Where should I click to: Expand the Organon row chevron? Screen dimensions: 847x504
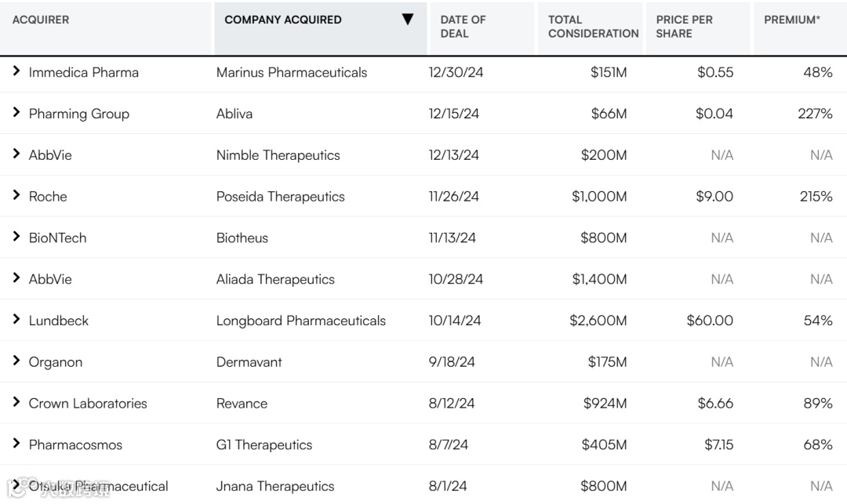(x=16, y=361)
